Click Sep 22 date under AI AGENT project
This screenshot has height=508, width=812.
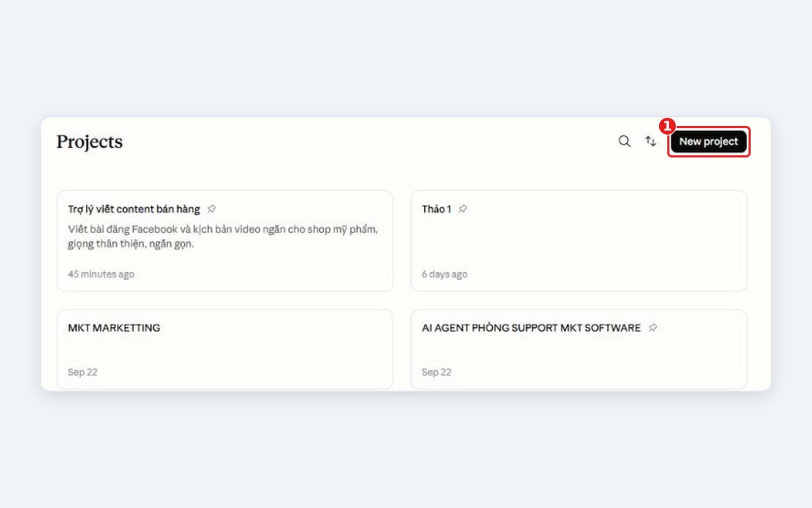pyautogui.click(x=436, y=372)
